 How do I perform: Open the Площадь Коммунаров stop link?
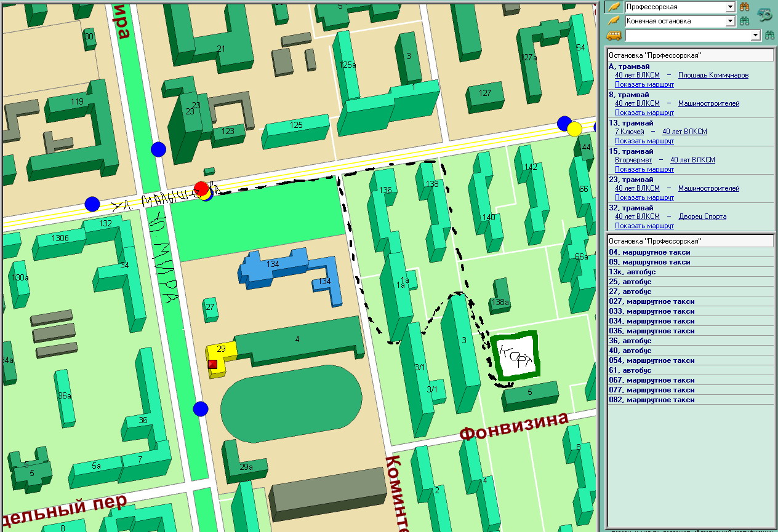[x=713, y=75]
